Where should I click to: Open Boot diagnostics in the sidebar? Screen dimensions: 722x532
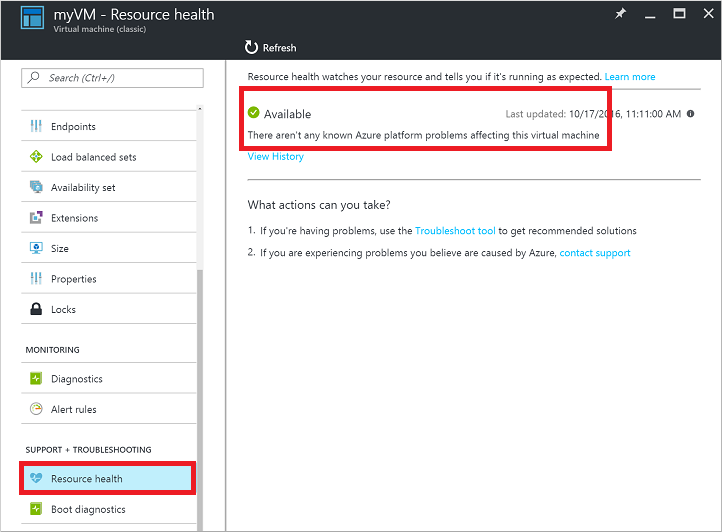click(109, 509)
